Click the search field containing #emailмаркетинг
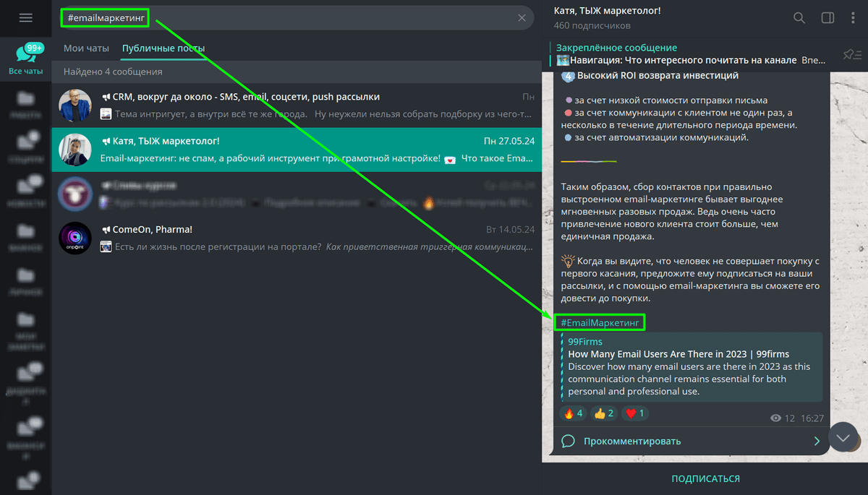868x495 pixels. click(297, 18)
